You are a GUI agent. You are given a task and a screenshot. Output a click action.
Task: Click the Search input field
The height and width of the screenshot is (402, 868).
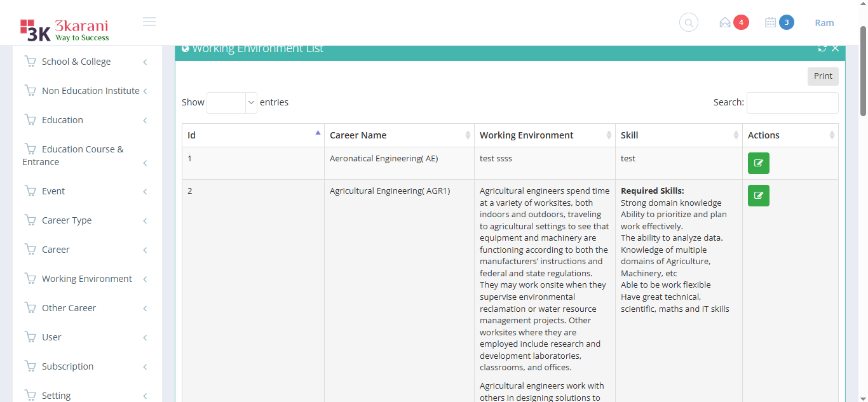pyautogui.click(x=792, y=102)
